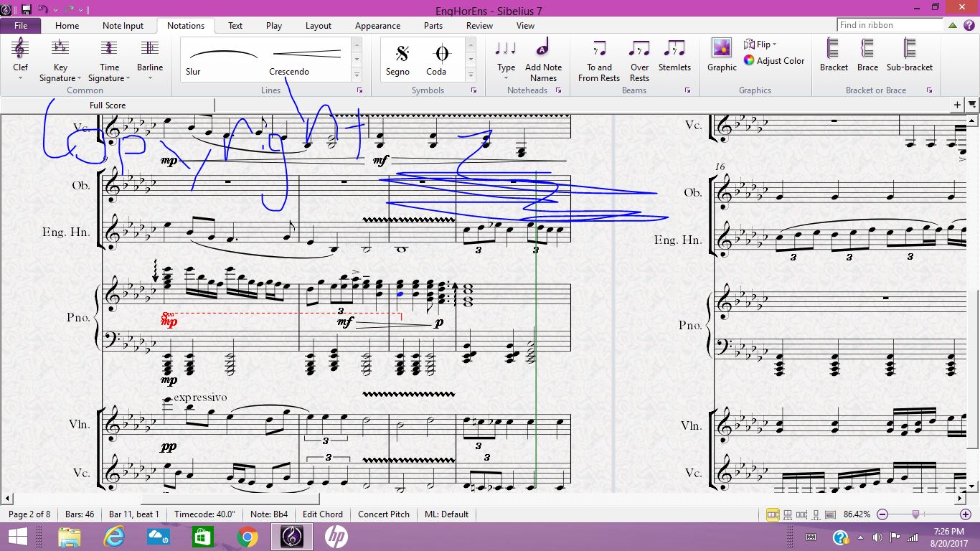Click the Find in ribbon search box
This screenshot has width=980, height=551.
pyautogui.click(x=890, y=25)
